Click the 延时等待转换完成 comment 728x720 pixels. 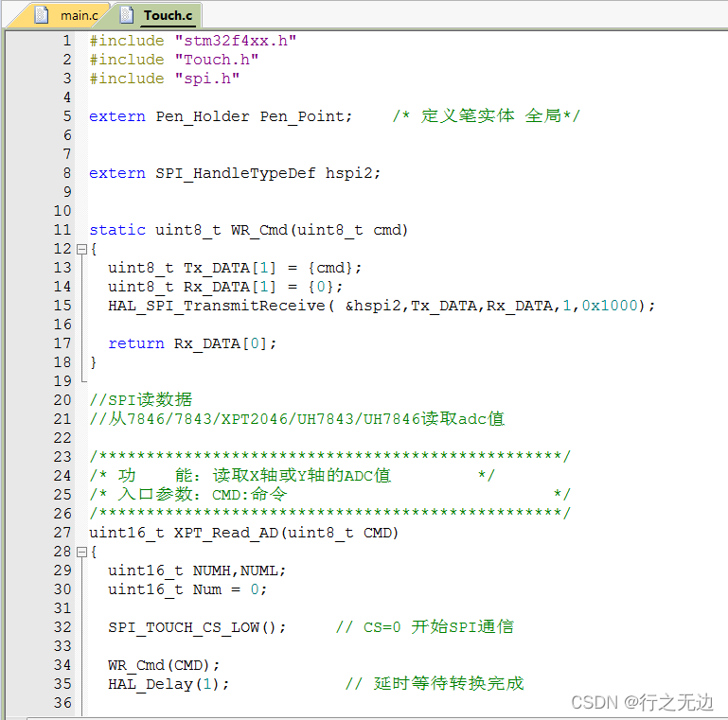click(x=435, y=683)
